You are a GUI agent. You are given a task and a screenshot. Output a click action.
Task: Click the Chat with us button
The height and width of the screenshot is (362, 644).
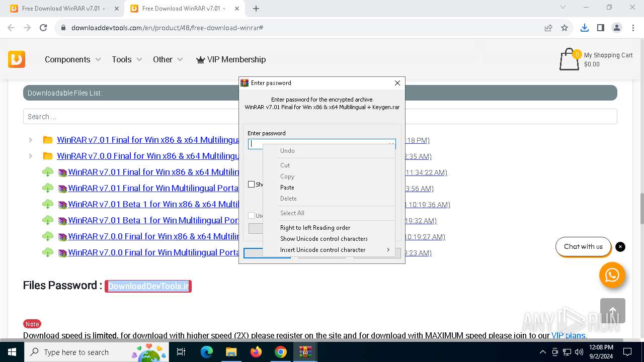pyautogui.click(x=583, y=247)
